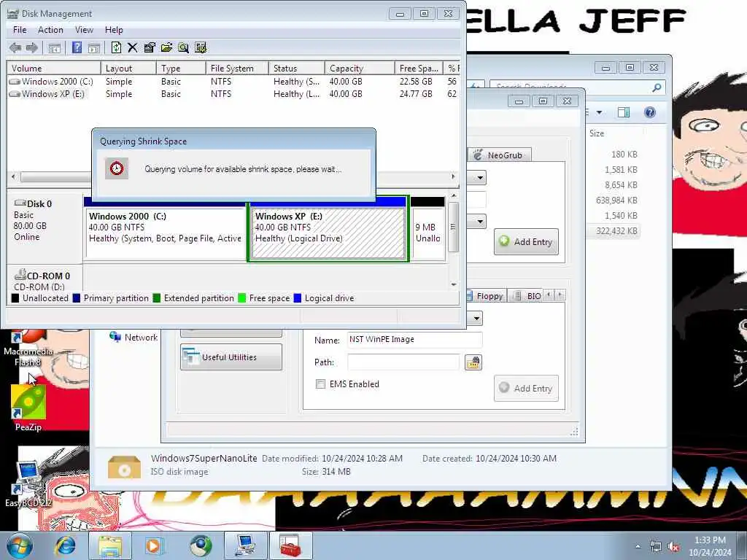Open the Help menu
The image size is (747, 560).
click(114, 29)
